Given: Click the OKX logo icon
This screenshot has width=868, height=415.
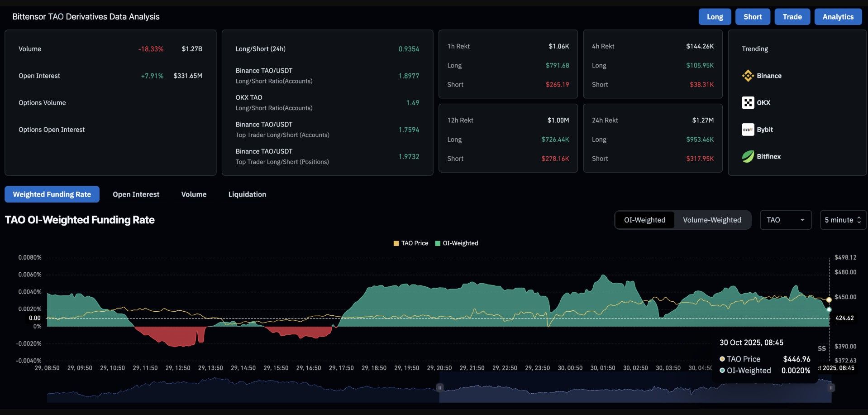Looking at the screenshot, I should [748, 103].
